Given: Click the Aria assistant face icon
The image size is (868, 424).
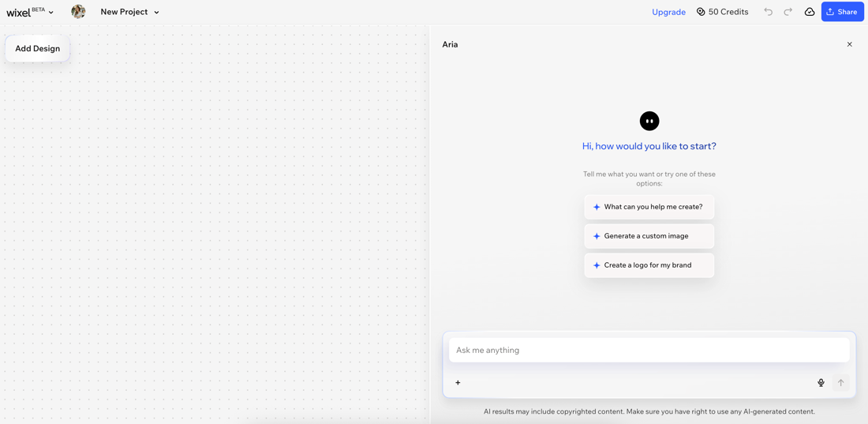Looking at the screenshot, I should point(649,121).
